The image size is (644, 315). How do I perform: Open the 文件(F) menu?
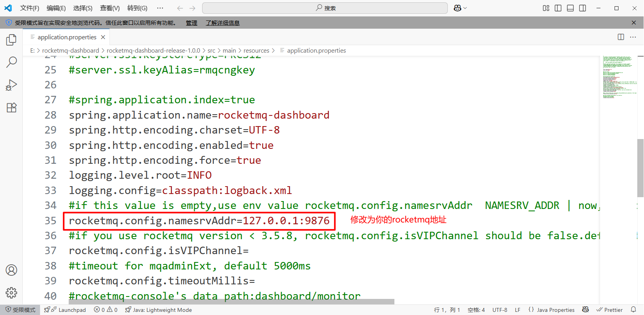tap(30, 8)
